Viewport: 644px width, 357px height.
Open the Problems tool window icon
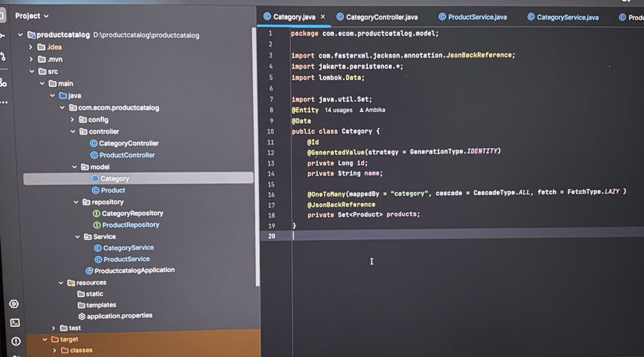click(16, 341)
